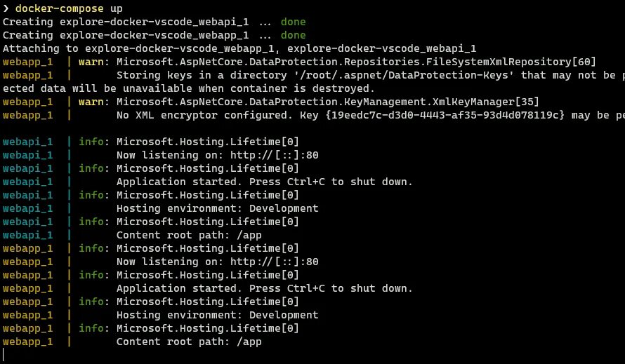
Task: Click webapp_1 Hosting environment: Development line
Action: (217, 315)
